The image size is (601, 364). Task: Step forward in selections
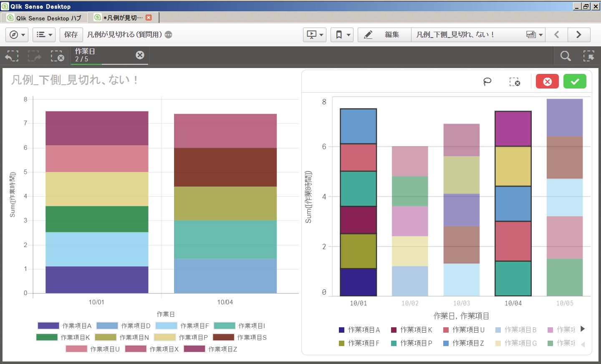34,56
